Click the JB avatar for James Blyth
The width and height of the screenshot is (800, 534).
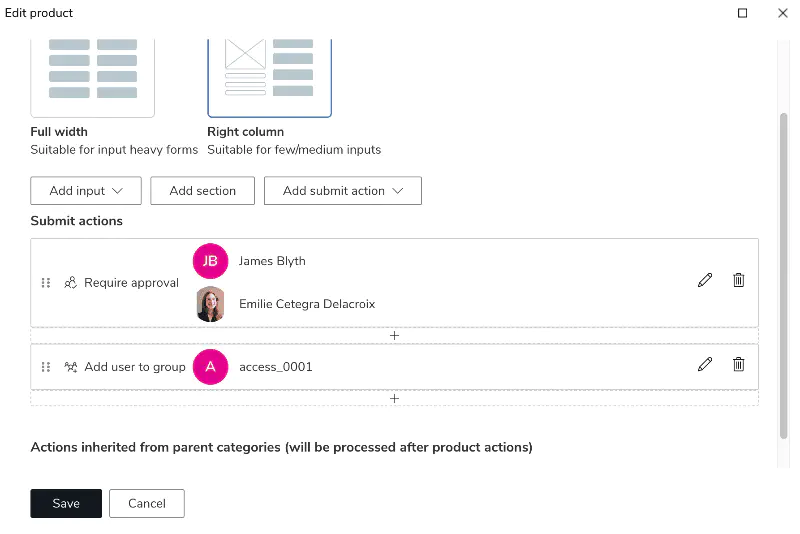click(210, 261)
